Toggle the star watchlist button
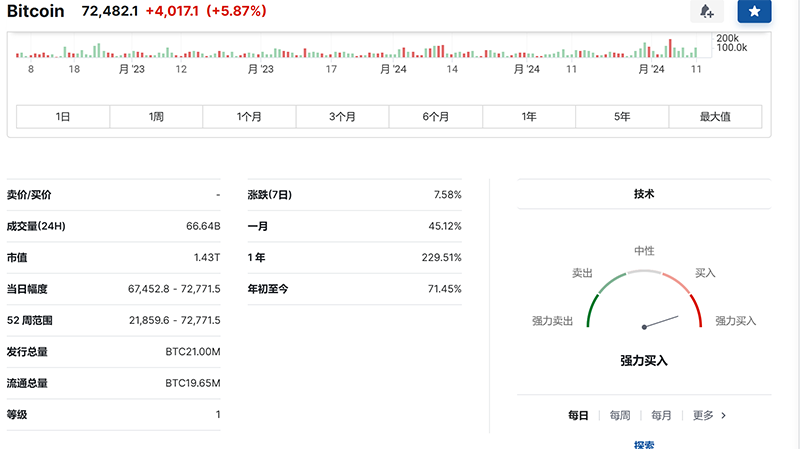Image resolution: width=800 pixels, height=449 pixels. pyautogui.click(x=754, y=11)
